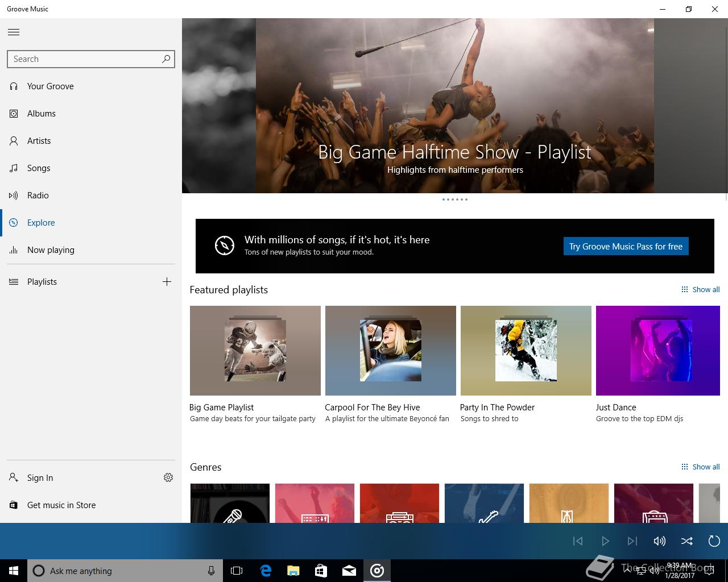Open the hamburger navigation menu

[14, 32]
